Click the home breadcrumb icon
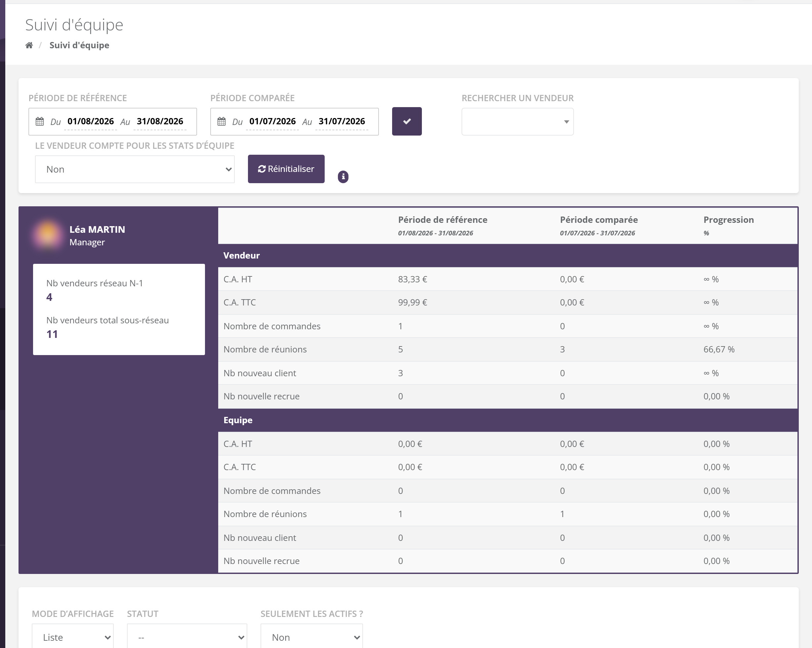812x648 pixels. point(29,45)
